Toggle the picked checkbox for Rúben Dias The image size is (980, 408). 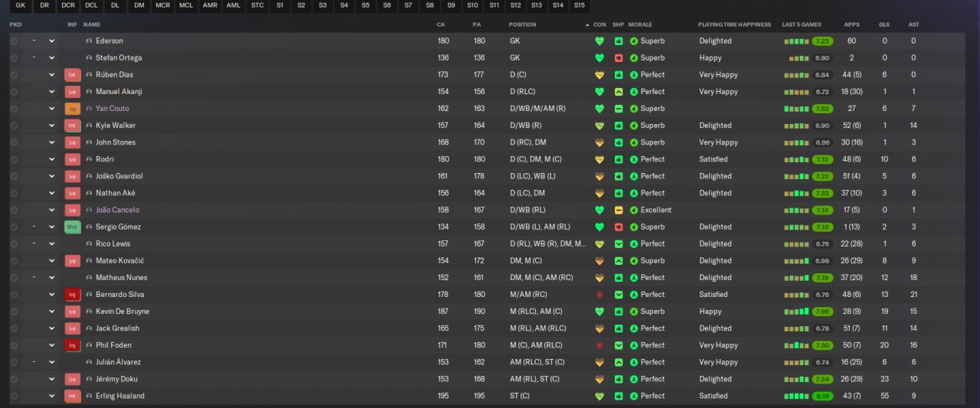point(14,74)
